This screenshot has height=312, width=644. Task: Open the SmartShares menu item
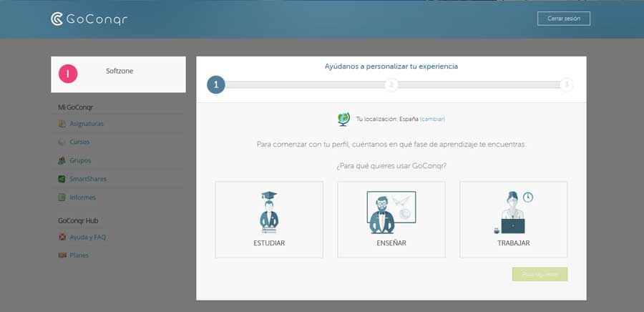click(88, 179)
